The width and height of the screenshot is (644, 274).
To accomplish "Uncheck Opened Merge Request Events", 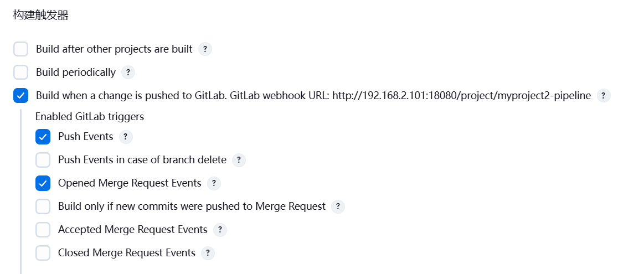I will coord(43,183).
